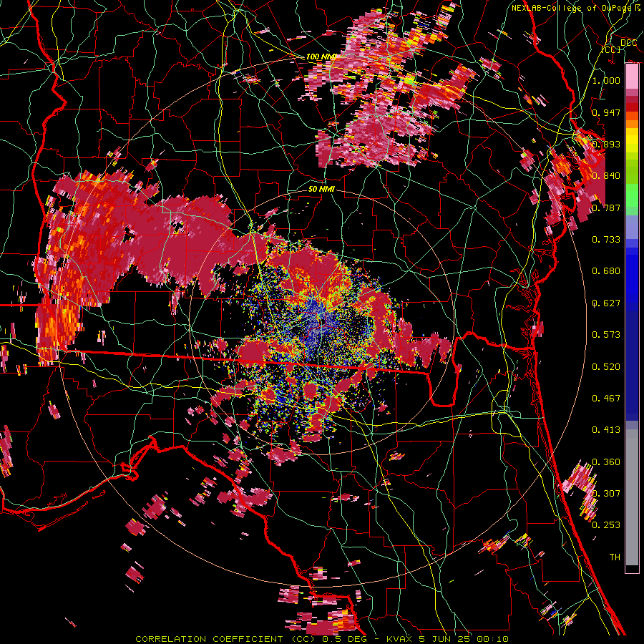Pick the yellow swatch on the color bar
The height and width of the screenshot is (644, 644).
click(632, 141)
